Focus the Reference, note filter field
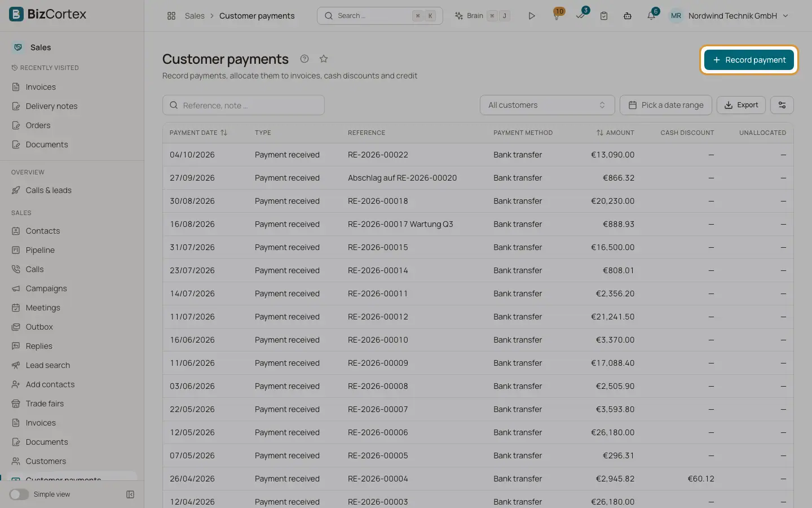The image size is (812, 508). coord(244,105)
